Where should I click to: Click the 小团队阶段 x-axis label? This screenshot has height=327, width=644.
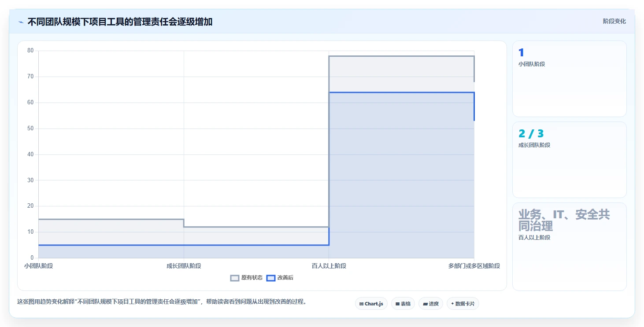pos(38,266)
